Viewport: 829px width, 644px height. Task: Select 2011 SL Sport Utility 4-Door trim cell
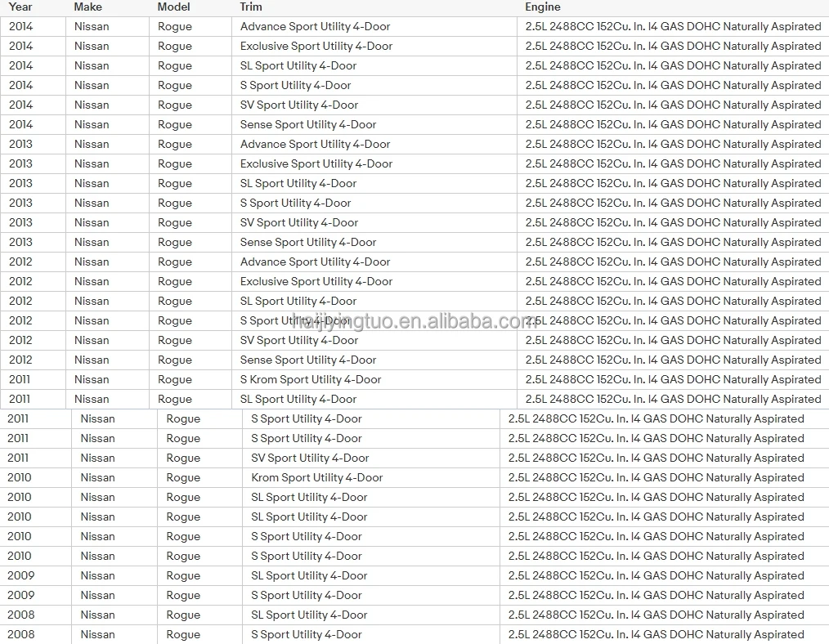pos(374,398)
